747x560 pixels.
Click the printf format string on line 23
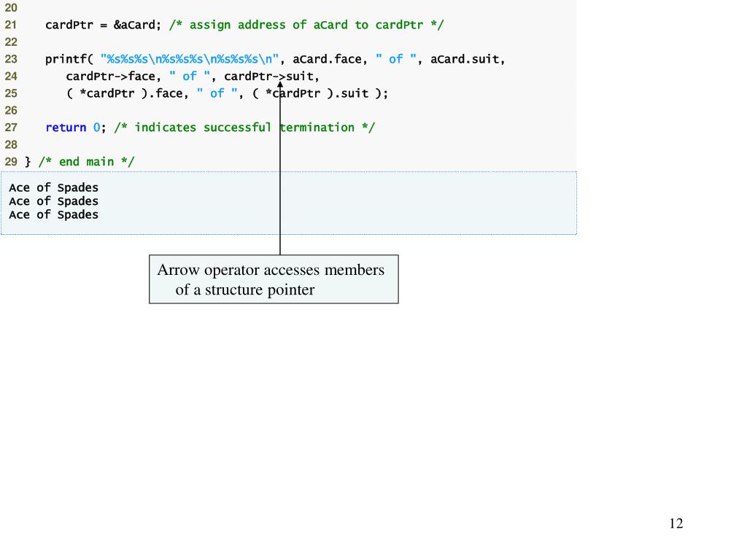(x=189, y=59)
